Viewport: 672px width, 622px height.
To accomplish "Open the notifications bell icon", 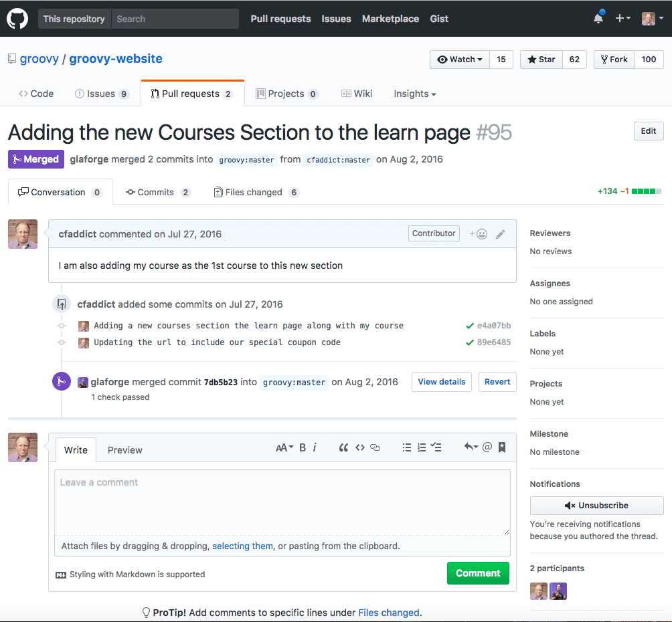I will click(x=598, y=19).
